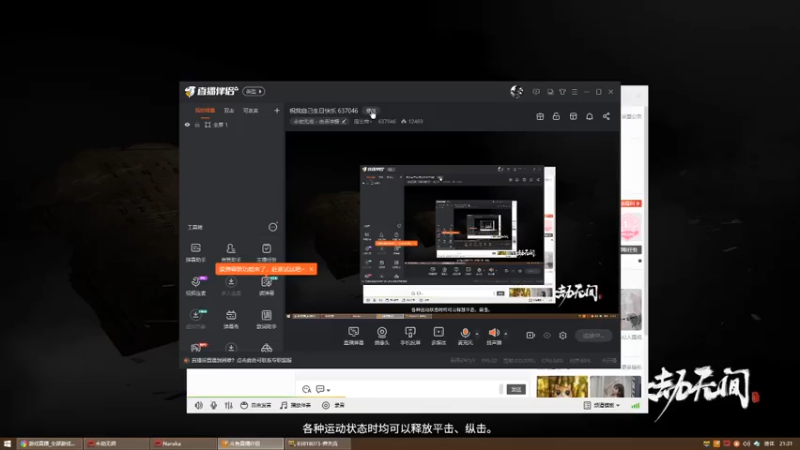The width and height of the screenshot is (800, 450).
Task: Click the greyed-out live status button
Action: pos(594,335)
